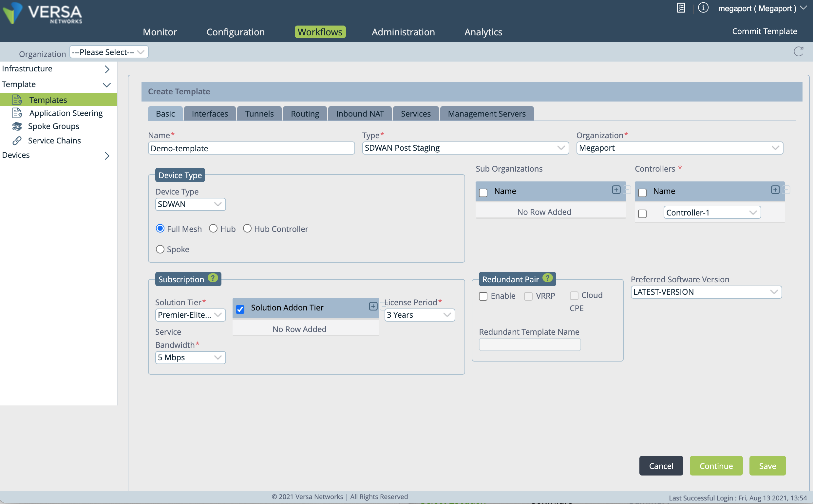Switch to the Routing tab
This screenshot has width=813, height=504.
click(304, 113)
